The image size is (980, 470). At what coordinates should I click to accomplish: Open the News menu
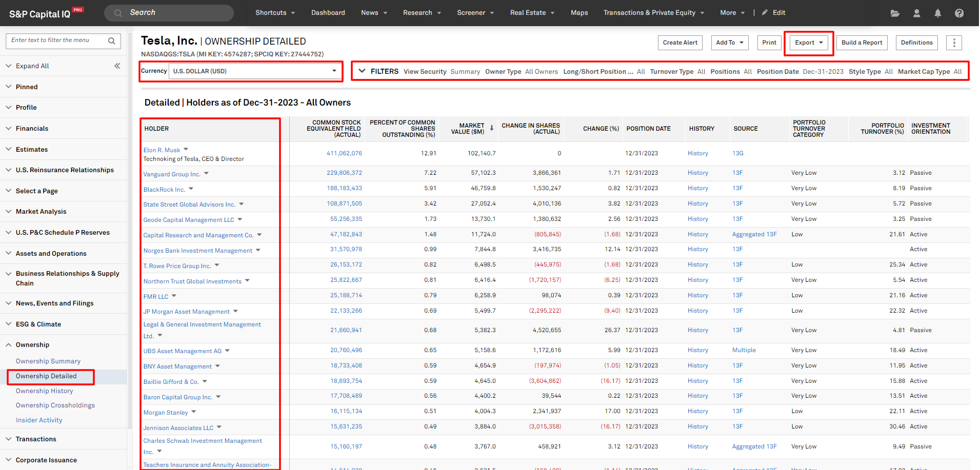tap(374, 13)
